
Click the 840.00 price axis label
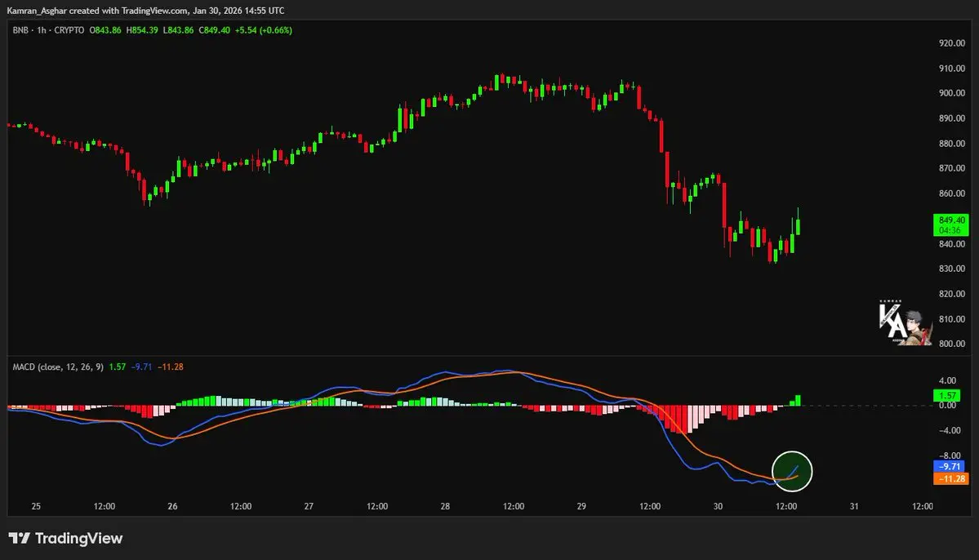[x=952, y=244]
